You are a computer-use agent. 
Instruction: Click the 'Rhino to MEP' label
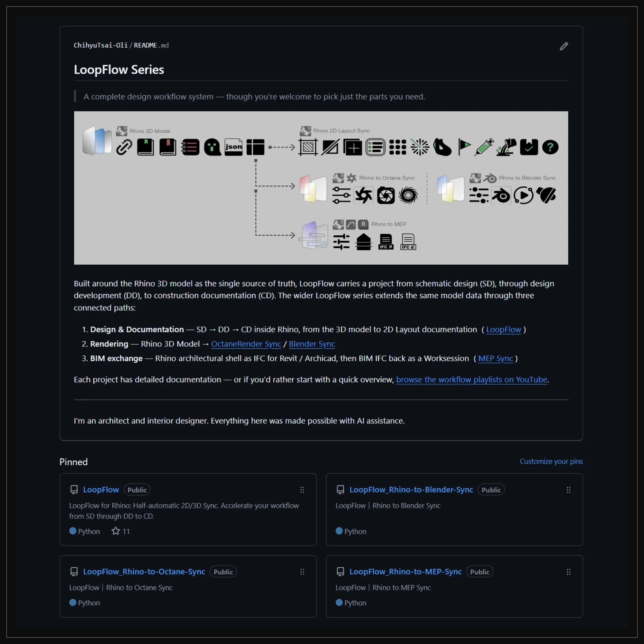(x=389, y=224)
